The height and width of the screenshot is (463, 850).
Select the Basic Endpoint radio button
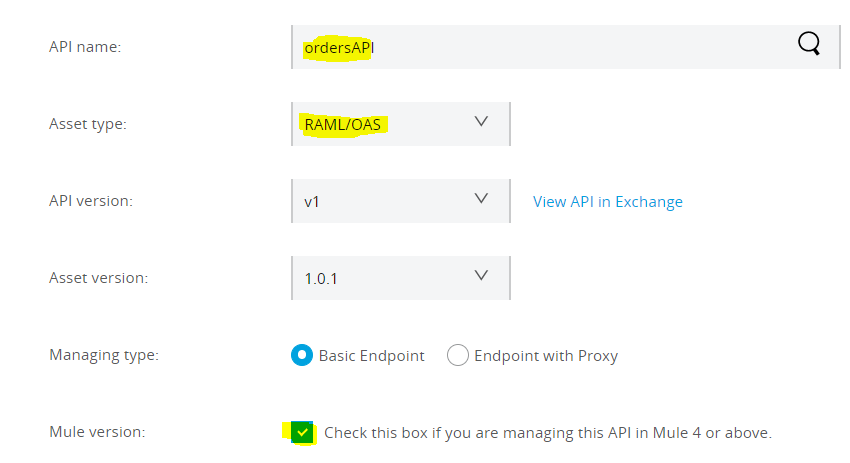(302, 355)
